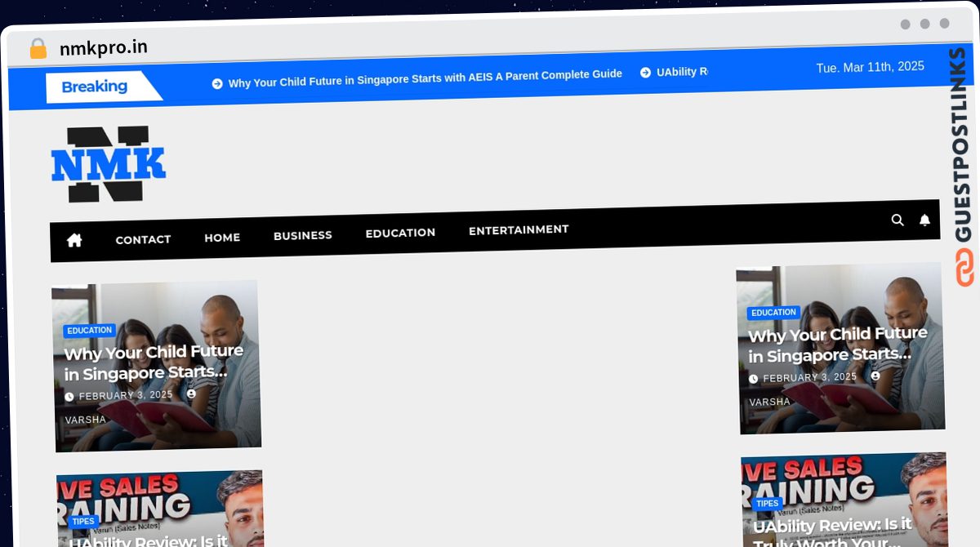Click the "nmkpro.in" address text
Image resolution: width=980 pixels, height=547 pixels.
(x=104, y=47)
